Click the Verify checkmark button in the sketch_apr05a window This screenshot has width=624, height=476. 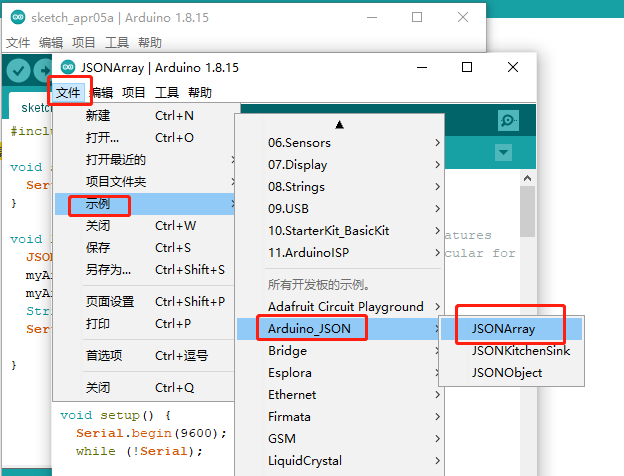coord(18,71)
